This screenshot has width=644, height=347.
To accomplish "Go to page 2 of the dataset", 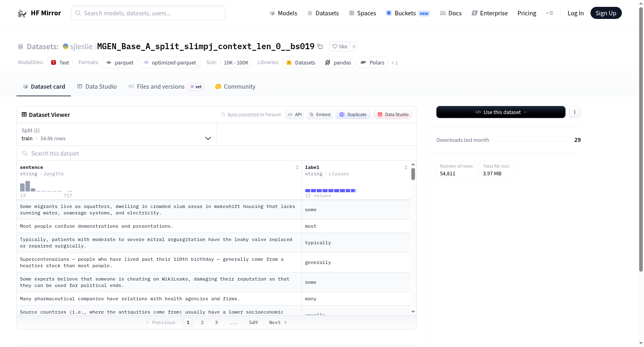I will click(x=202, y=322).
